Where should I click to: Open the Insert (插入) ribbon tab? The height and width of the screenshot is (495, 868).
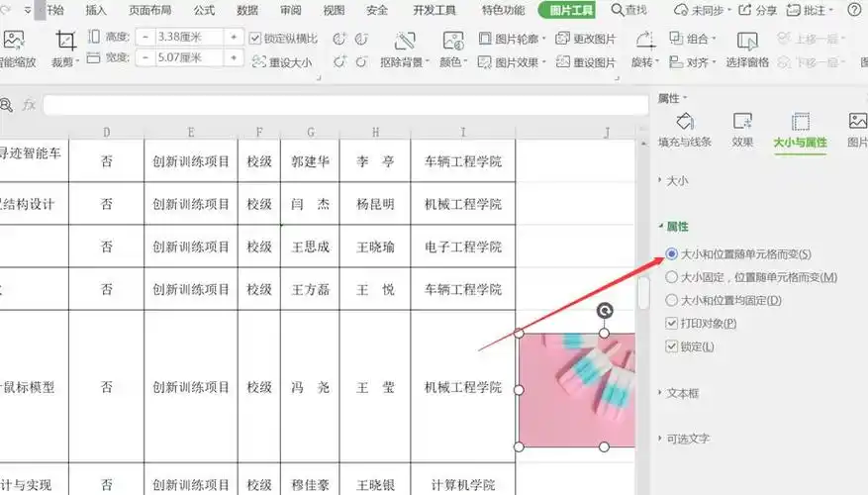coord(96,10)
